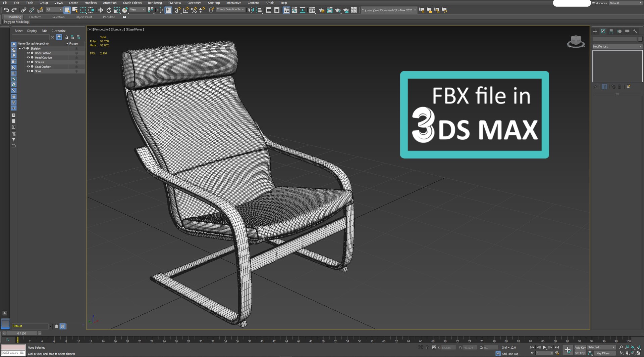This screenshot has width=644, height=357.
Task: Open the Hierarchy command panel tab
Action: (x=611, y=31)
